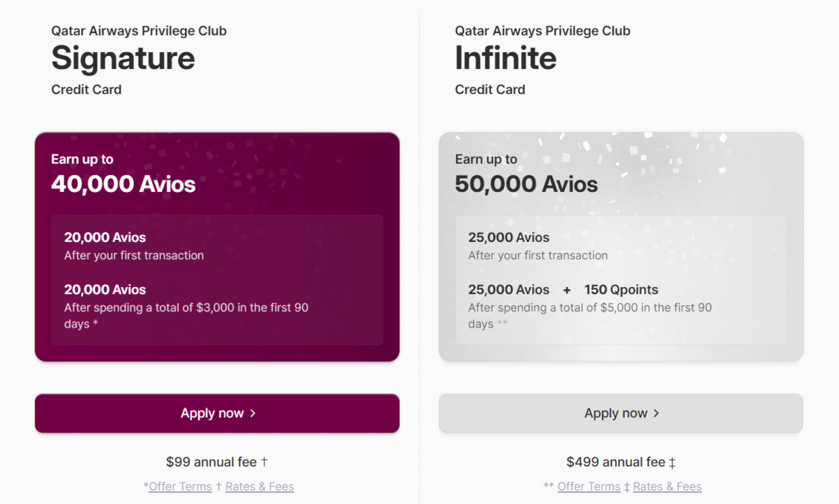Click the double-asterisk before Infinite's Offer Terms
The width and height of the screenshot is (839, 504).
pyautogui.click(x=548, y=486)
